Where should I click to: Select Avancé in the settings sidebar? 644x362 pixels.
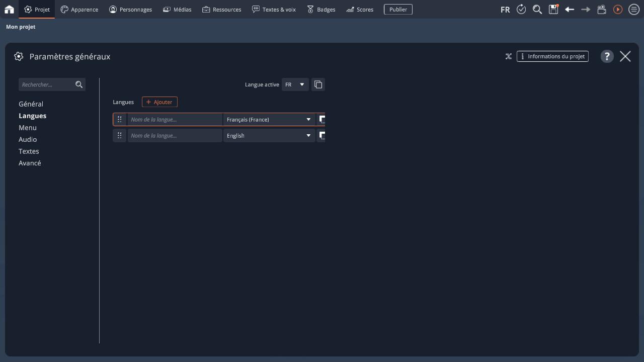click(30, 163)
